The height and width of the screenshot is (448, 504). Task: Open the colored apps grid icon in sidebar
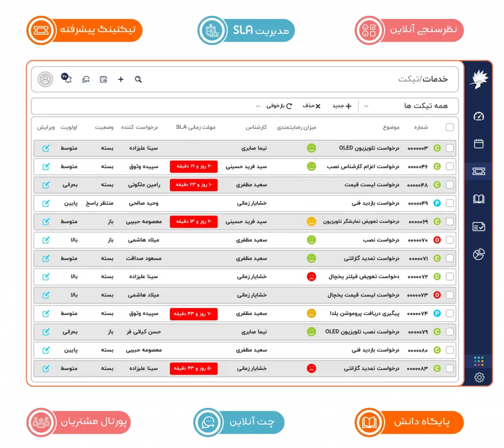(478, 361)
